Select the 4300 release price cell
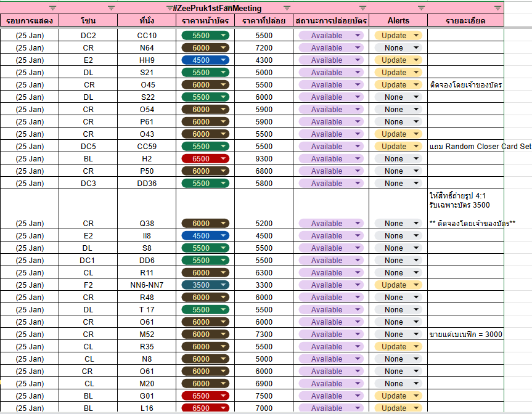The width and height of the screenshot is (532, 414). tap(264, 60)
